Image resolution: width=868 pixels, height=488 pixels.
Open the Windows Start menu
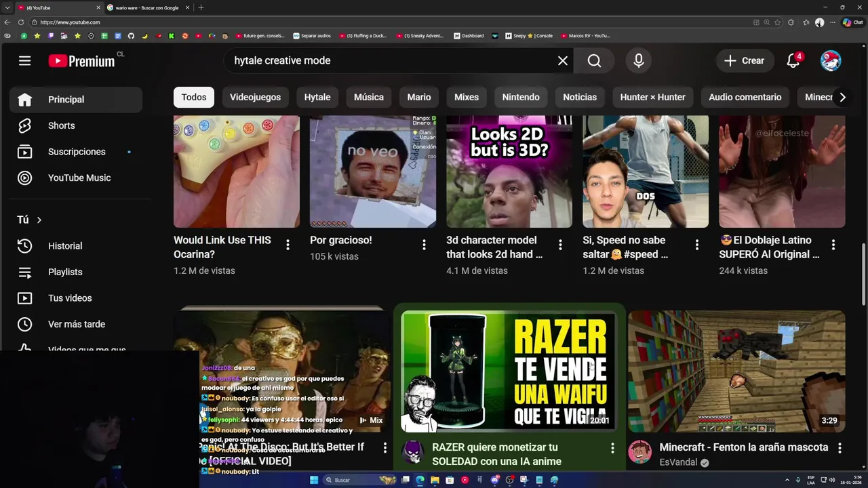point(314,480)
